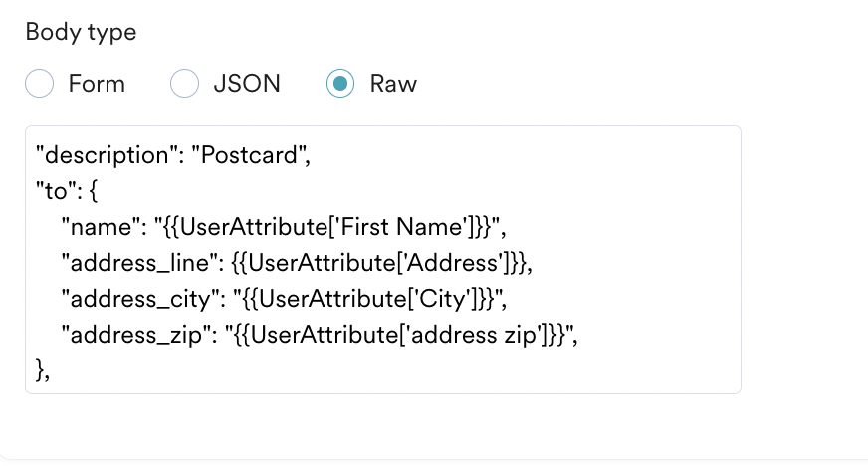This screenshot has width=868, height=466.
Task: Click the "name" First Name attribute line
Action: point(284,227)
